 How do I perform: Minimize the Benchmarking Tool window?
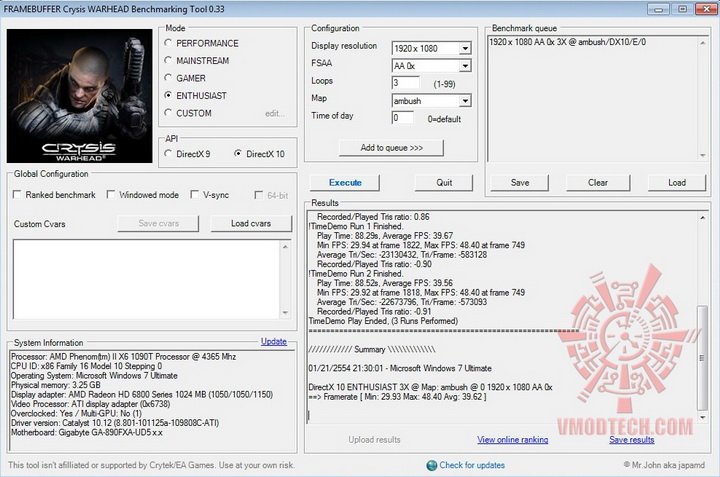click(658, 9)
